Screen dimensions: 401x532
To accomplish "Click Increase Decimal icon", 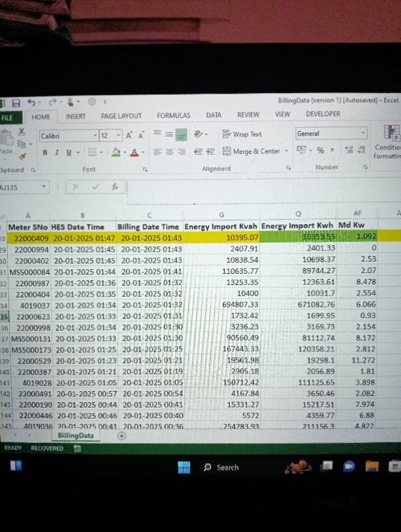I will point(349,149).
